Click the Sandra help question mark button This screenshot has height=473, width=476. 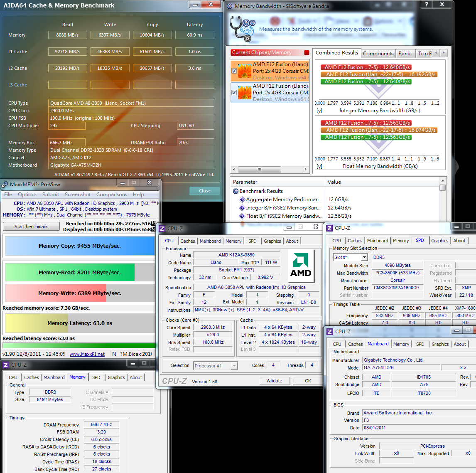click(427, 4)
